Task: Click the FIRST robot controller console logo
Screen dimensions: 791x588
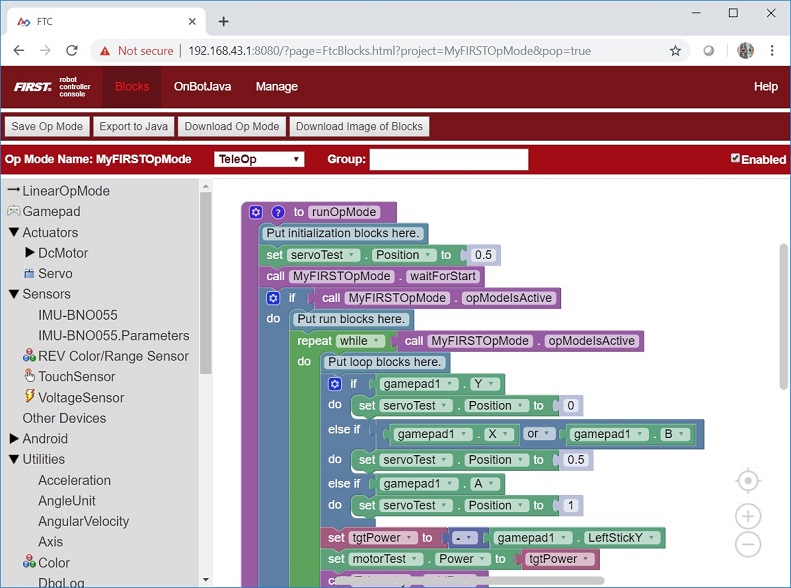Action: tap(52, 87)
